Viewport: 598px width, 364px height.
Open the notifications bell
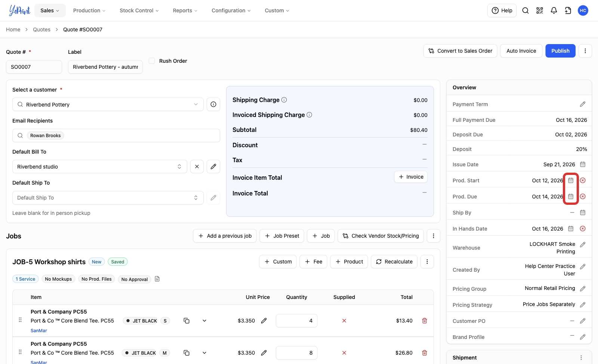554,10
